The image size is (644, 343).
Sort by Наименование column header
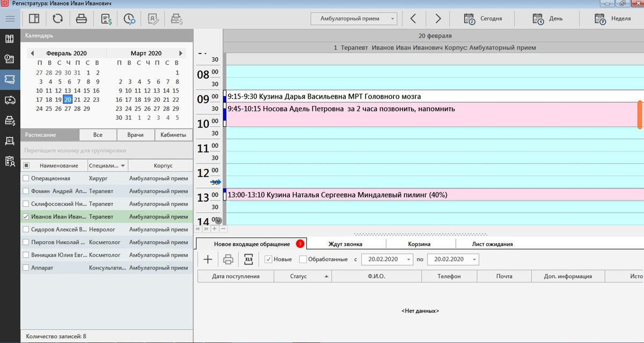[58, 166]
